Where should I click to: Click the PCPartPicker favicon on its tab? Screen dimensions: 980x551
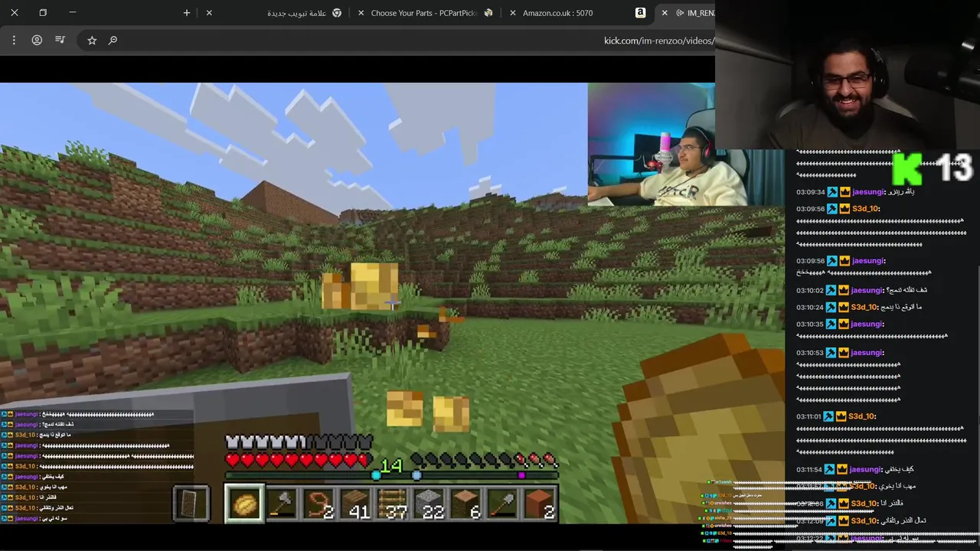click(488, 13)
